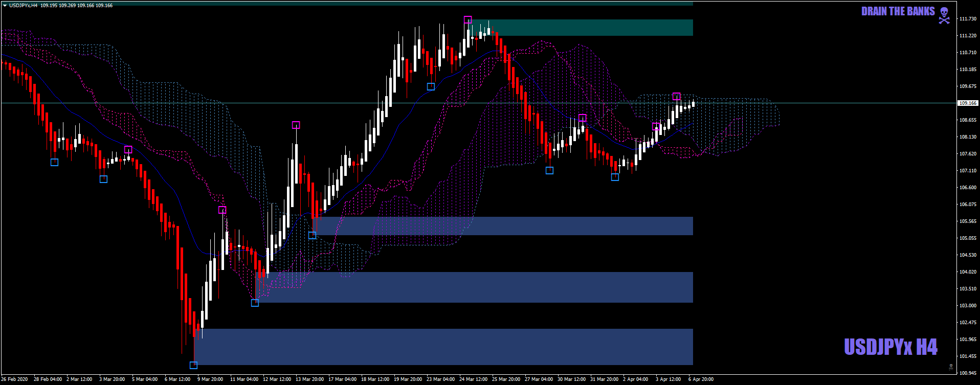Click the small gray skull icon above 100.945
Image resolution: width=980 pixels, height=385 pixels.
(x=951, y=367)
